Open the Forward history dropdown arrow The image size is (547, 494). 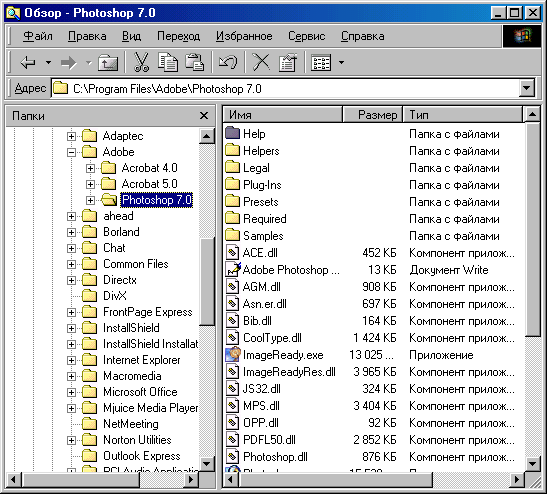89,63
